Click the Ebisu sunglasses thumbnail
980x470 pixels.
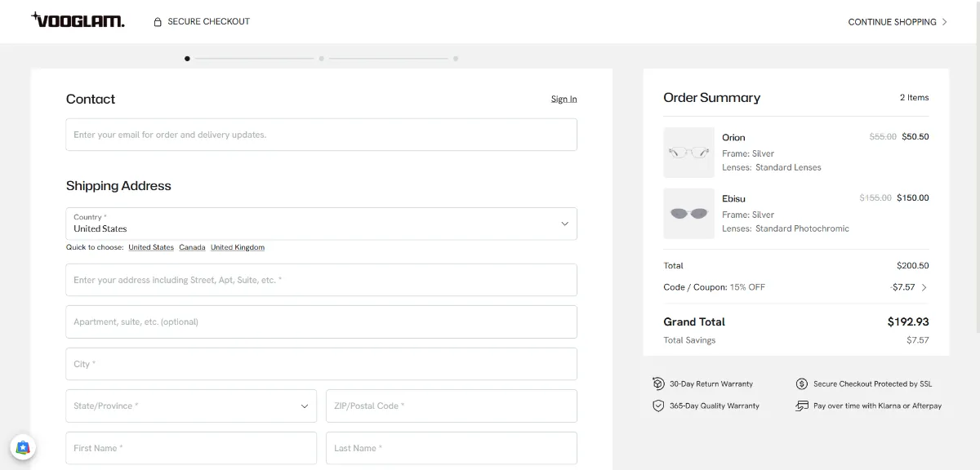click(x=688, y=214)
